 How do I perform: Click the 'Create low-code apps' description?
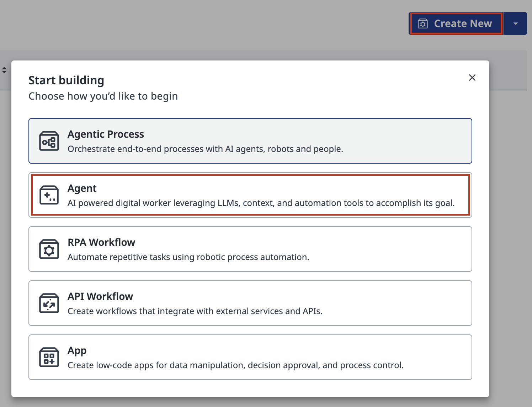(x=235, y=365)
